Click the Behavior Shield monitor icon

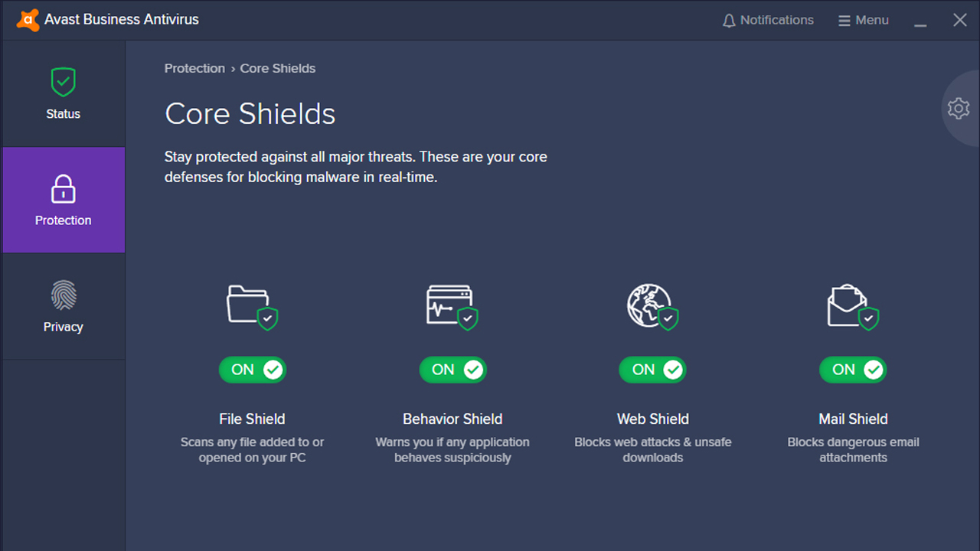click(451, 306)
